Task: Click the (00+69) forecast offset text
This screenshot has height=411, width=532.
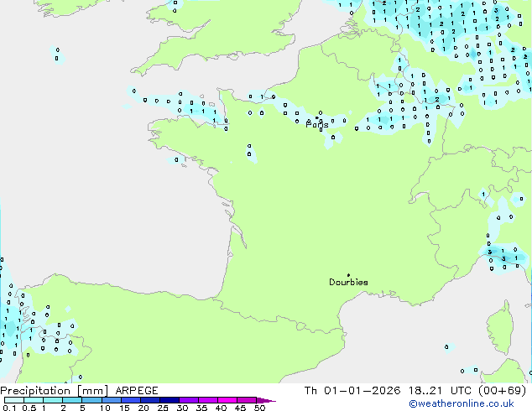Action: point(502,391)
